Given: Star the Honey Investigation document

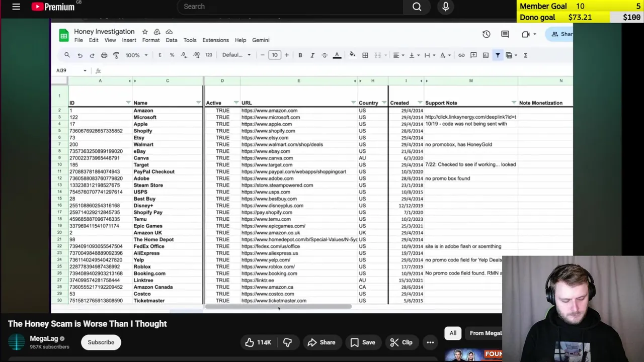Looking at the screenshot, I should [x=145, y=32].
